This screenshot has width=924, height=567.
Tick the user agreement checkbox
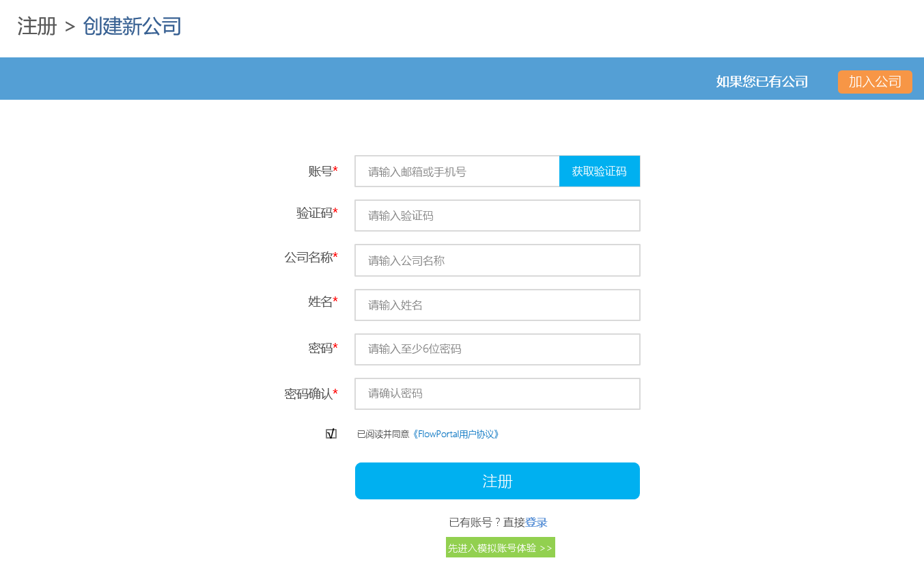331,434
